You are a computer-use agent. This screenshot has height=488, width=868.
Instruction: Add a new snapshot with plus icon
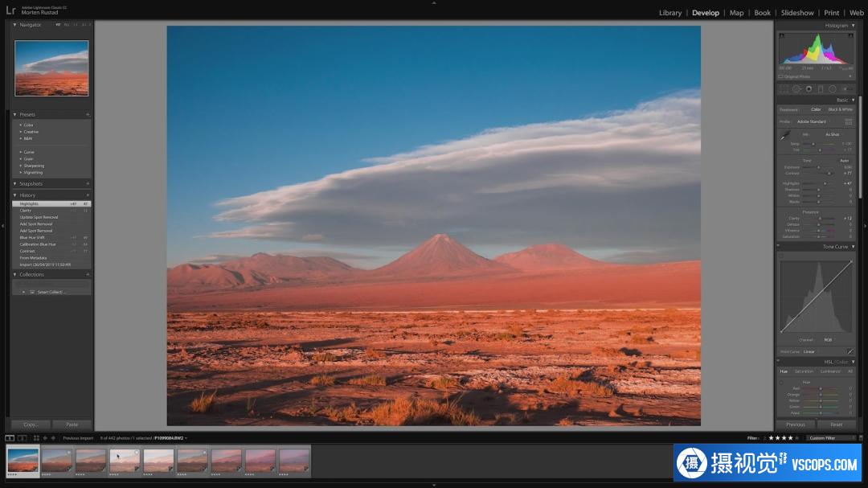pos(88,184)
